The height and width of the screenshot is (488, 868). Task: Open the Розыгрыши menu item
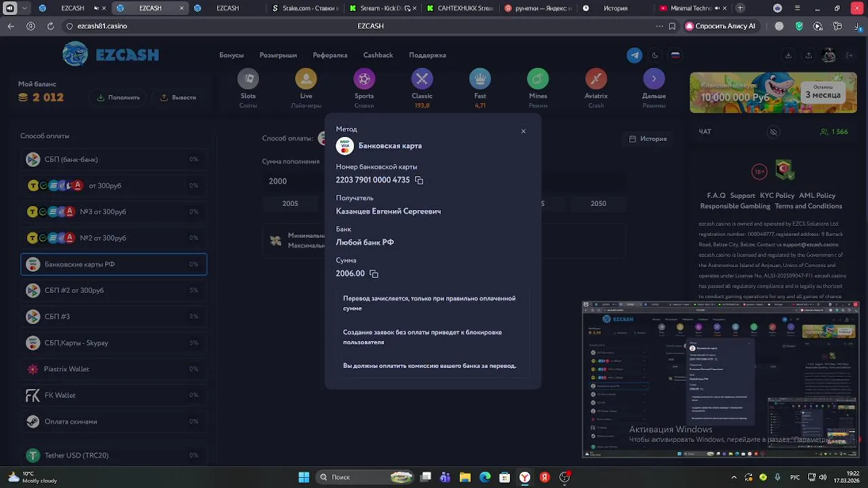[278, 56]
